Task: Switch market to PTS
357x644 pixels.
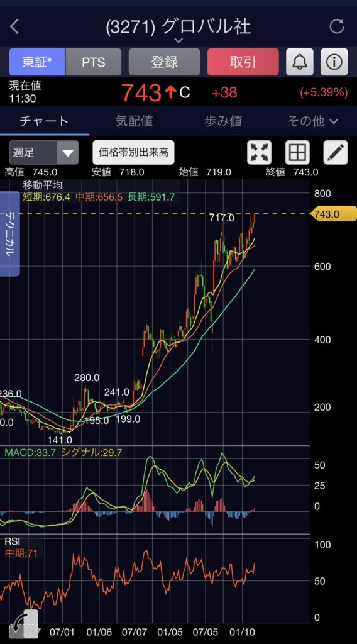Action: click(x=94, y=62)
